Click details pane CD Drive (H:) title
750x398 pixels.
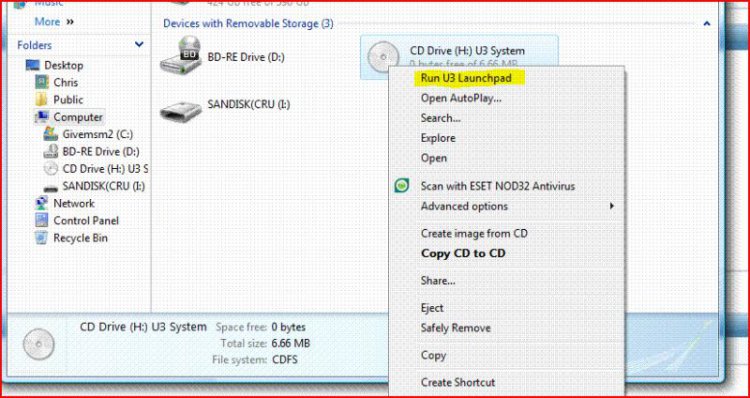(143, 327)
